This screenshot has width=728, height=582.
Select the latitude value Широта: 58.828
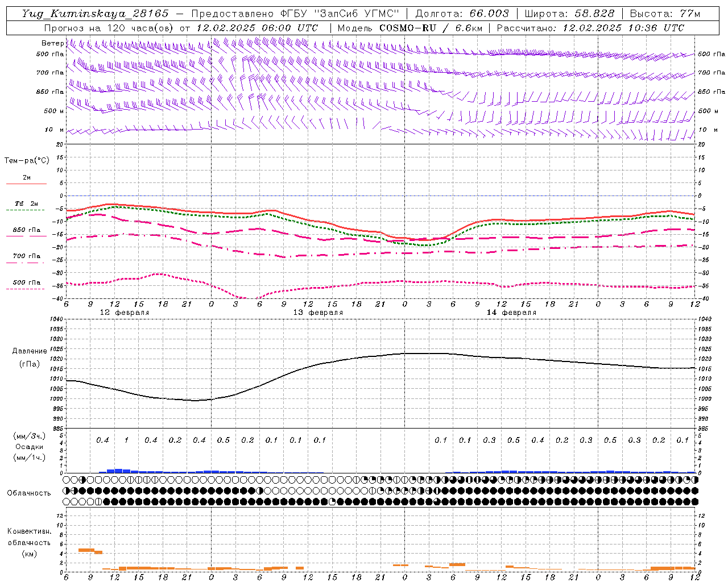[x=569, y=14]
